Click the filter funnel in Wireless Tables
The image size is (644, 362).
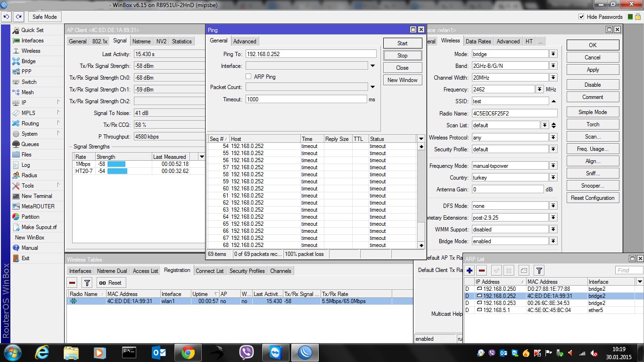point(87,283)
